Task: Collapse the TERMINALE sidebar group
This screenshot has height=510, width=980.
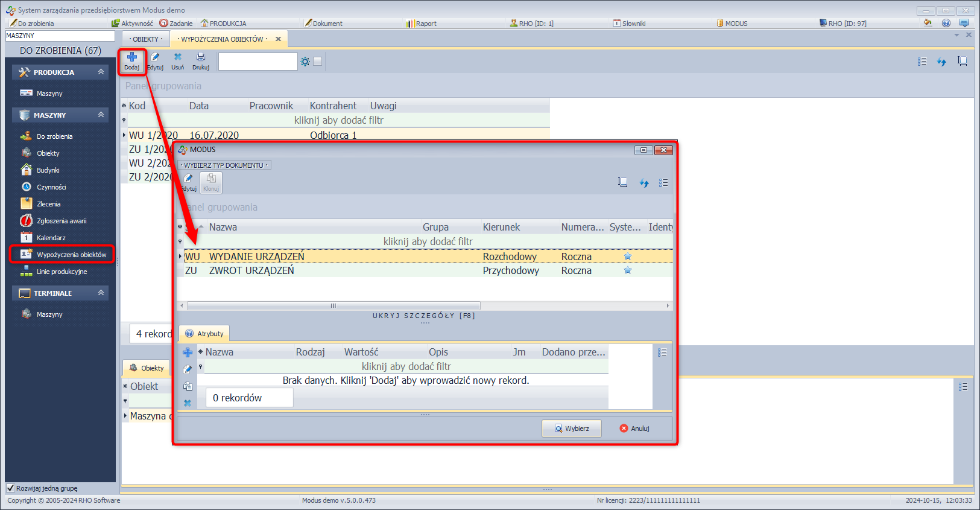Action: 101,293
